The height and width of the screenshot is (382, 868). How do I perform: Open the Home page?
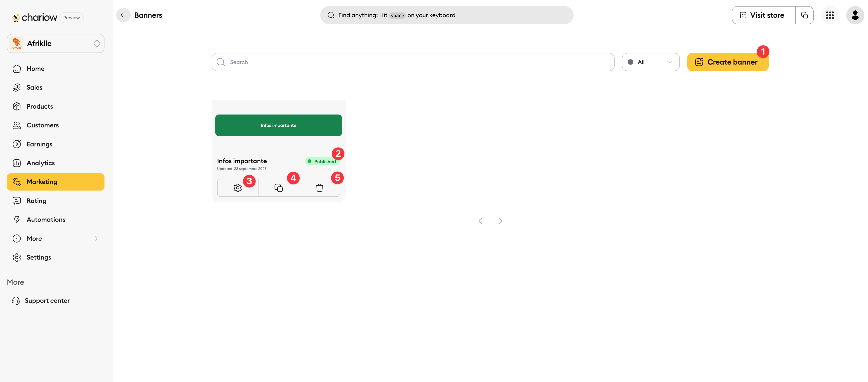click(56, 69)
